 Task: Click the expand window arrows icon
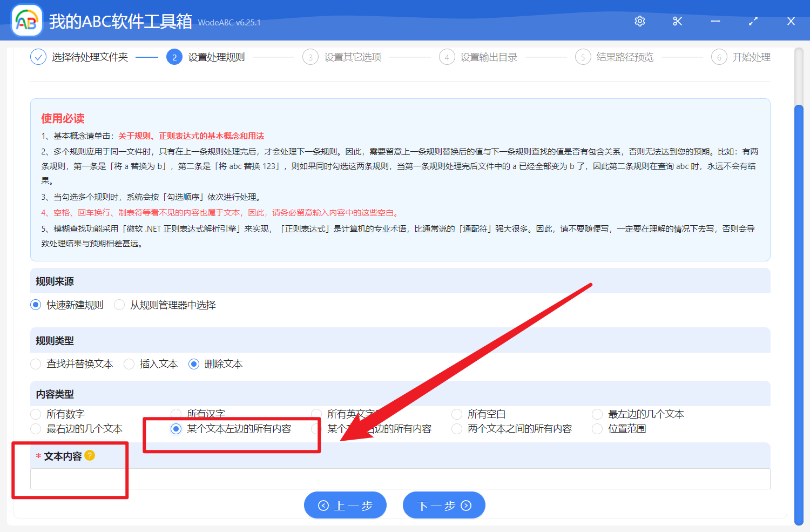coord(753,21)
